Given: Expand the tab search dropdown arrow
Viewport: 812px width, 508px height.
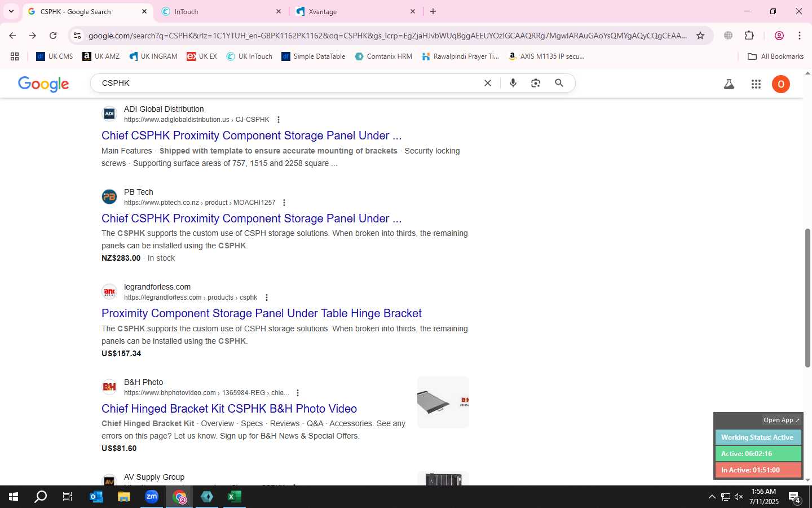Looking at the screenshot, I should click(x=11, y=11).
